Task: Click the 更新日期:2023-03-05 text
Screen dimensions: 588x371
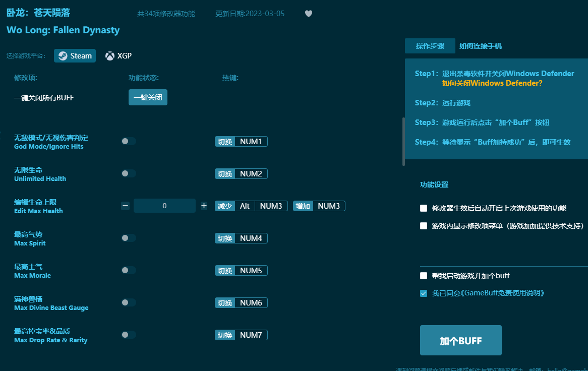Action: (250, 14)
